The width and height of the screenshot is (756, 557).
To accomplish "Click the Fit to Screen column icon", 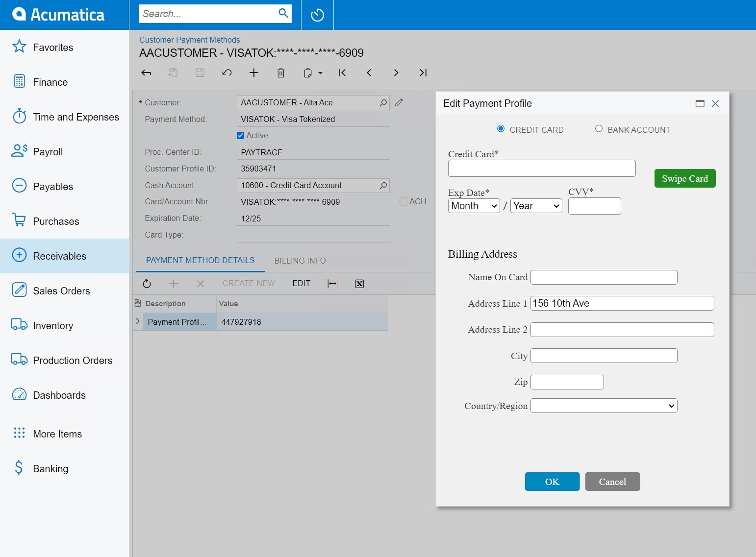I will [332, 284].
